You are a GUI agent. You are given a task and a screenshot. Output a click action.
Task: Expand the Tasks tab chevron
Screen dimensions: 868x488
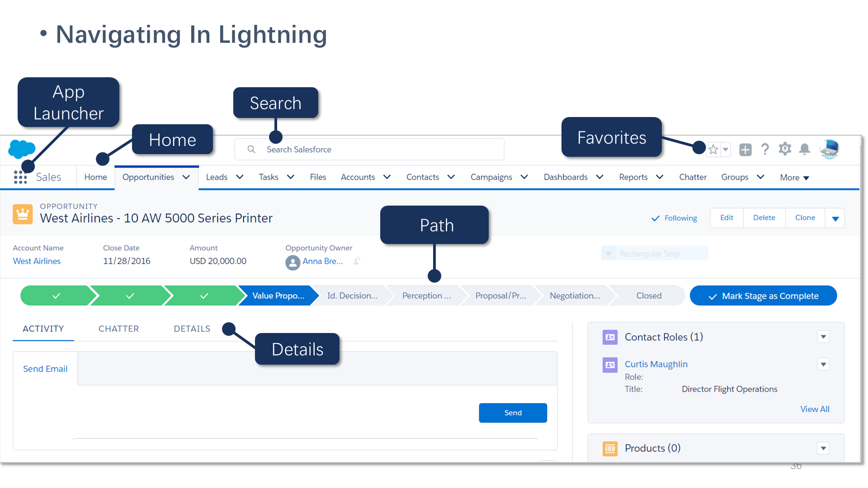click(291, 177)
